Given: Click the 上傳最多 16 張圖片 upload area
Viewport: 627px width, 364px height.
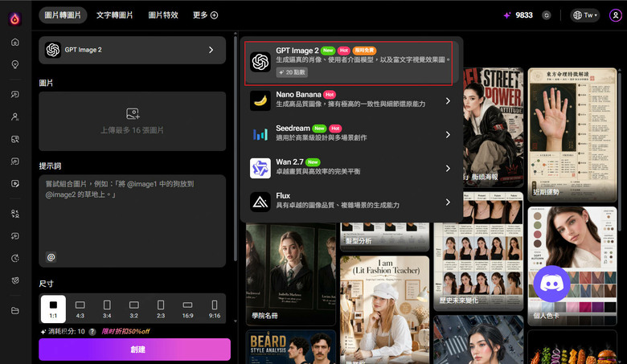Looking at the screenshot, I should pyautogui.click(x=133, y=121).
